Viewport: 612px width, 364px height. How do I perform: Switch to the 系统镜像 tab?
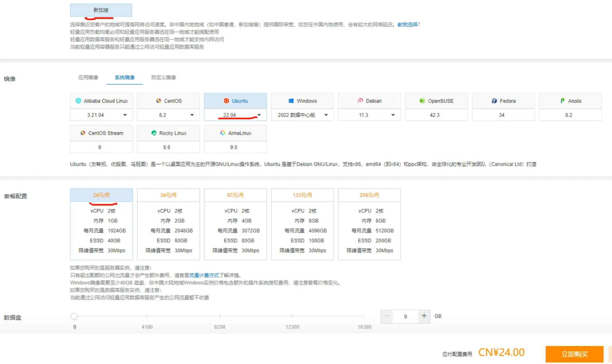click(x=125, y=78)
